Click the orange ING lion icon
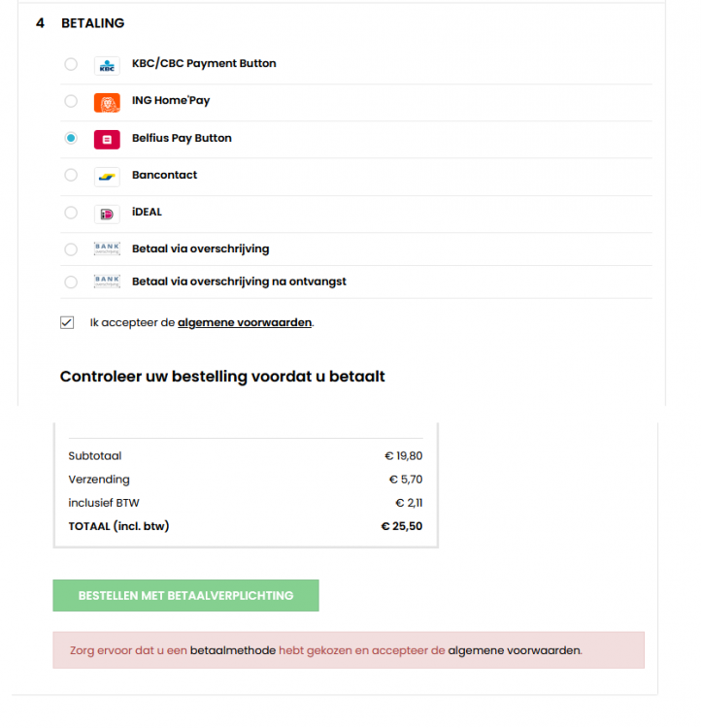 coord(107,102)
